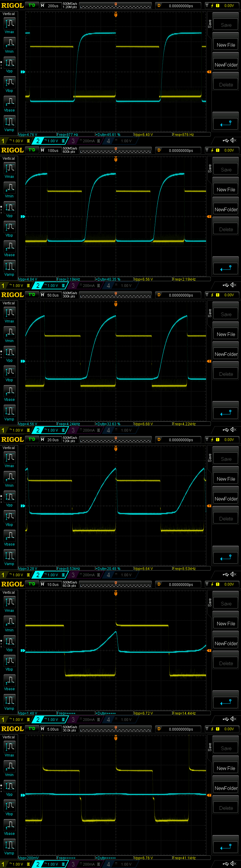Toggle channel 2 tab below the Freq=2.19kHz readout
Screen dimensions: 241x868
click(38, 285)
